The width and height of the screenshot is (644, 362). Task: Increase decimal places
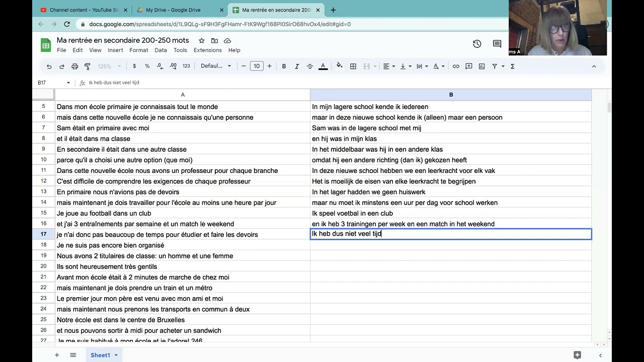pos(173,66)
